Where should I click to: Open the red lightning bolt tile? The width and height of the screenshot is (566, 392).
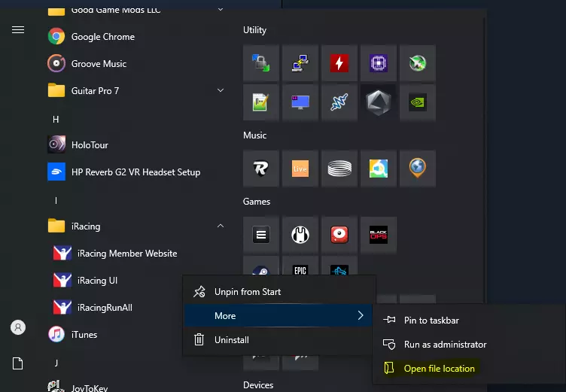click(339, 63)
